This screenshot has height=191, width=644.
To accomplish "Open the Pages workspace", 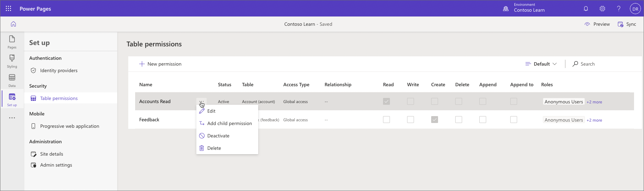I will click(x=12, y=42).
